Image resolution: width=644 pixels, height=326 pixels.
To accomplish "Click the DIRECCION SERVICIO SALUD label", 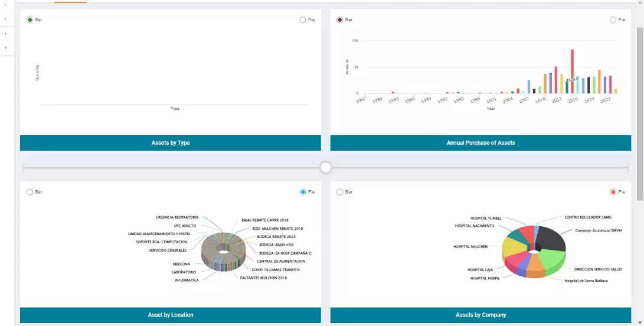I will 598,269.
